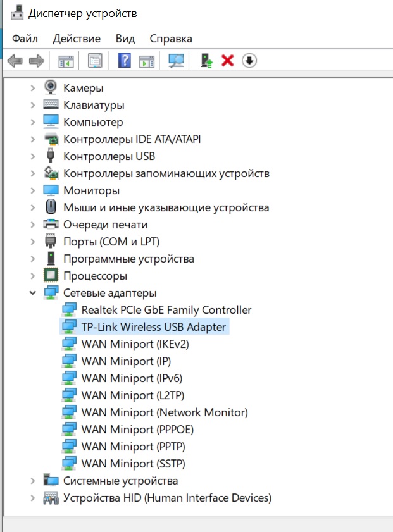Select the Мониторы label
This screenshot has height=532, width=393.
click(91, 190)
